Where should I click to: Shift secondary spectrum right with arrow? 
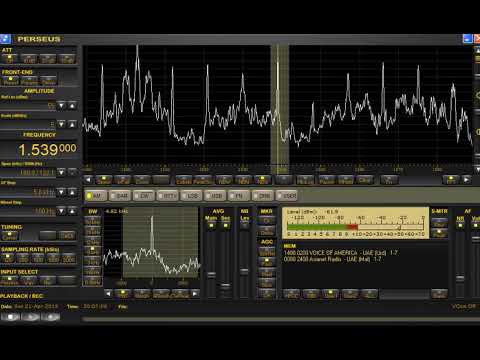195,294
